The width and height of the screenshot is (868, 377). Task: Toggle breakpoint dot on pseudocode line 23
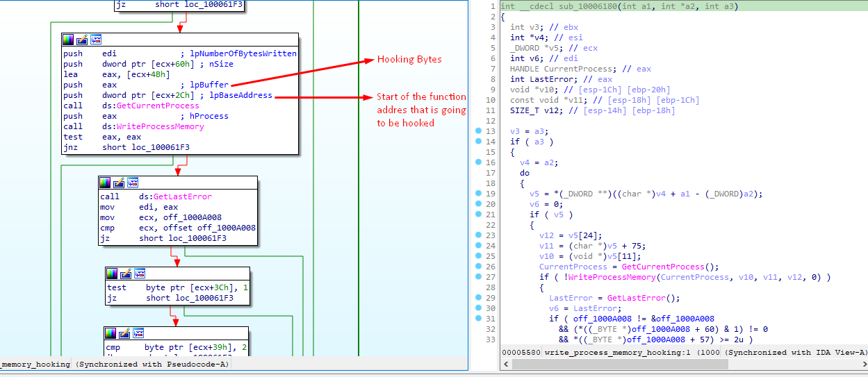478,235
